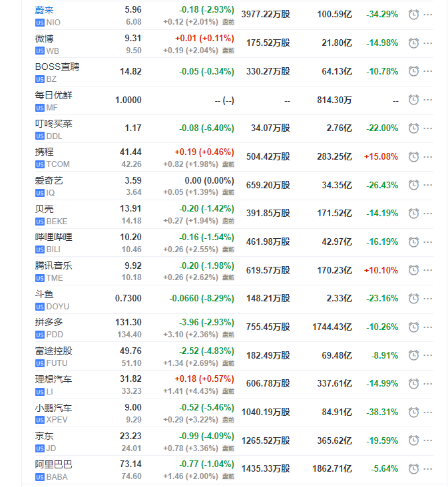Open more options for 富途控股 row
The image size is (448, 487).
(x=428, y=355)
